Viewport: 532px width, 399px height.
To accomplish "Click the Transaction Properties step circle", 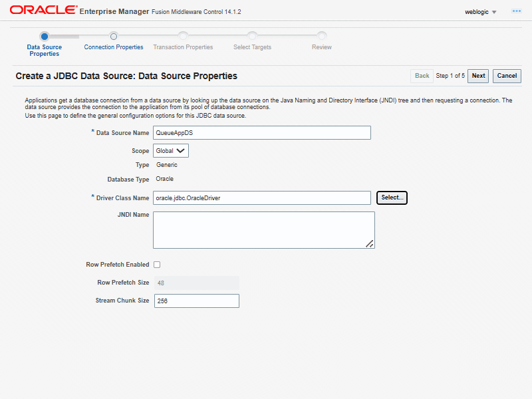I will (183, 36).
